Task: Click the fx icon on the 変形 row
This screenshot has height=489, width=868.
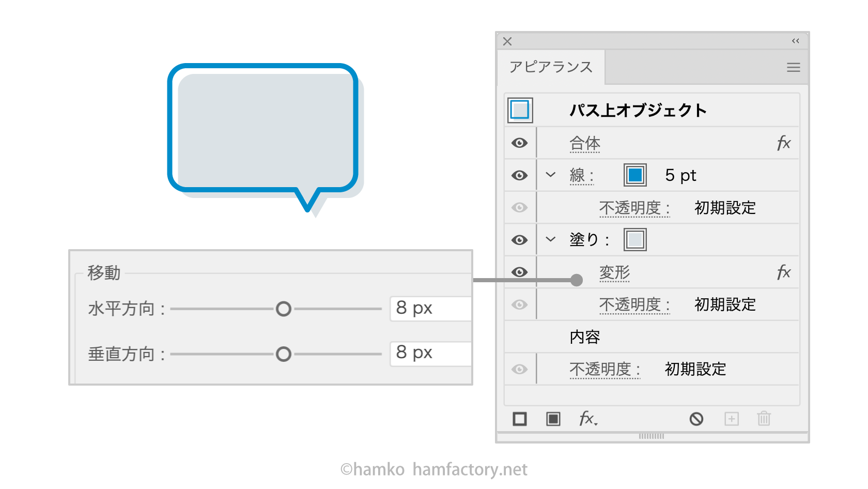Action: [x=783, y=272]
